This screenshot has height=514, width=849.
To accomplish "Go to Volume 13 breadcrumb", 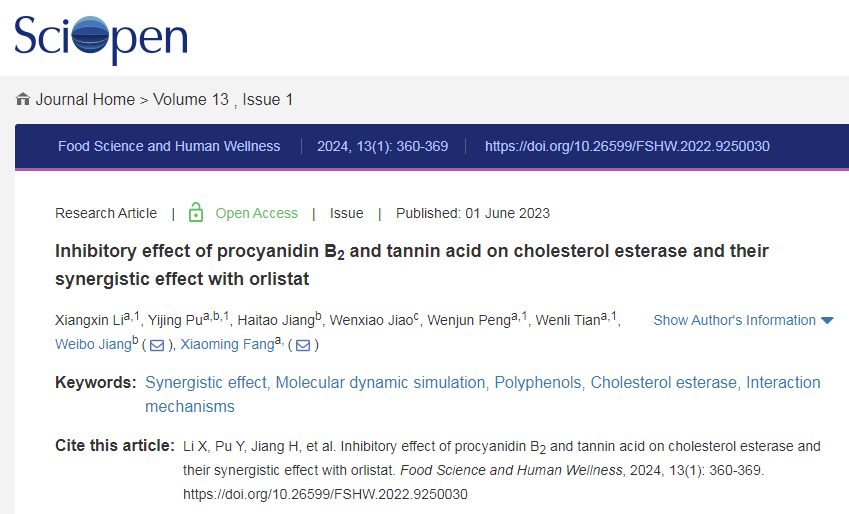I will [191, 100].
